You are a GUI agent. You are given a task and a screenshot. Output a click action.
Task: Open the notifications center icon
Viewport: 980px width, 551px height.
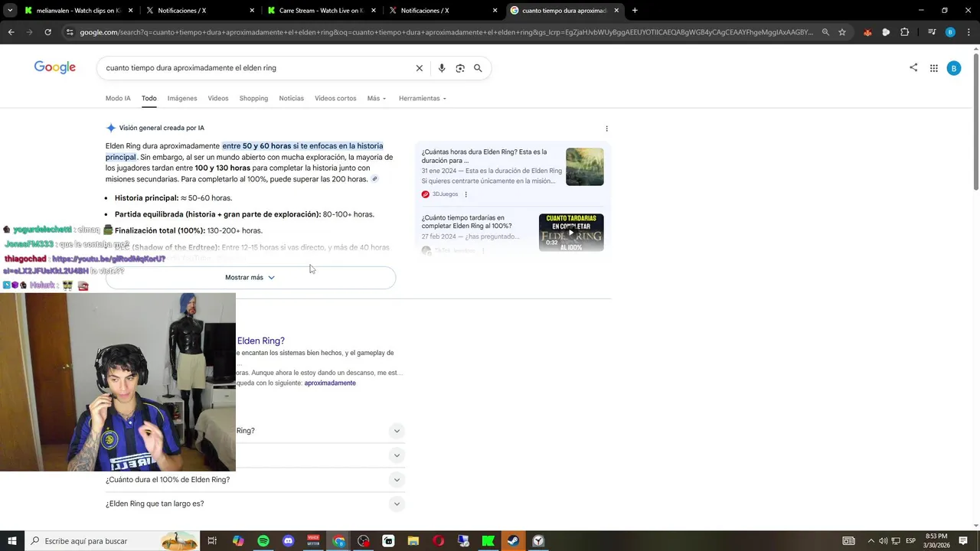point(963,541)
